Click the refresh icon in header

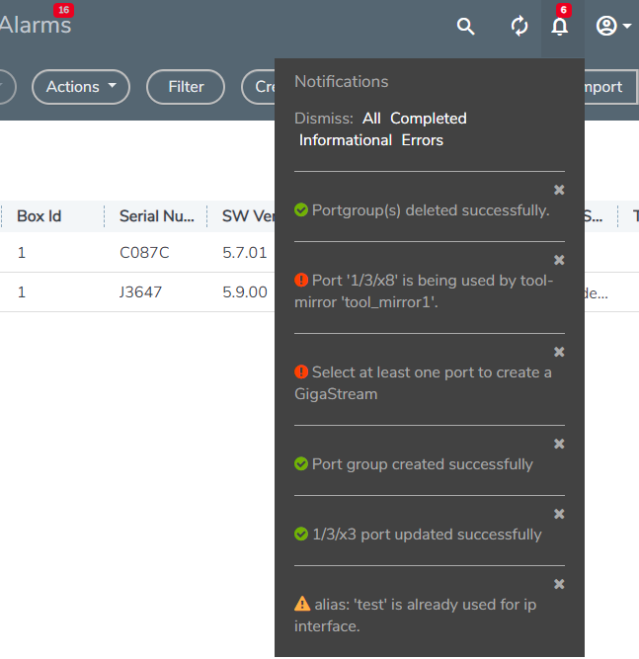coord(519,27)
